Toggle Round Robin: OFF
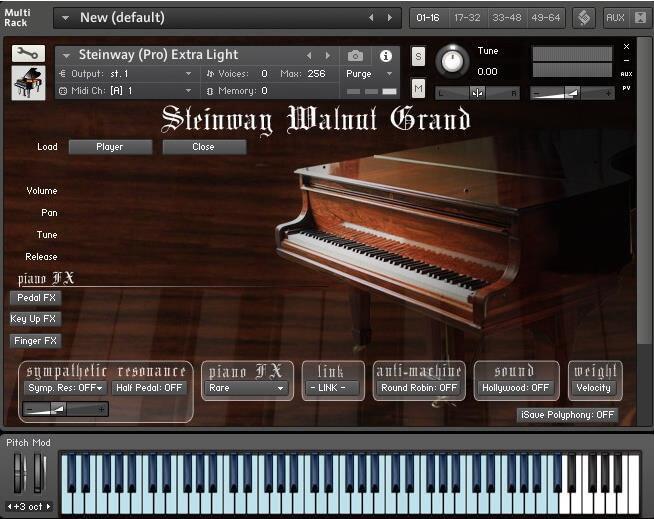Viewport: 654px width, 519px height. (x=419, y=388)
